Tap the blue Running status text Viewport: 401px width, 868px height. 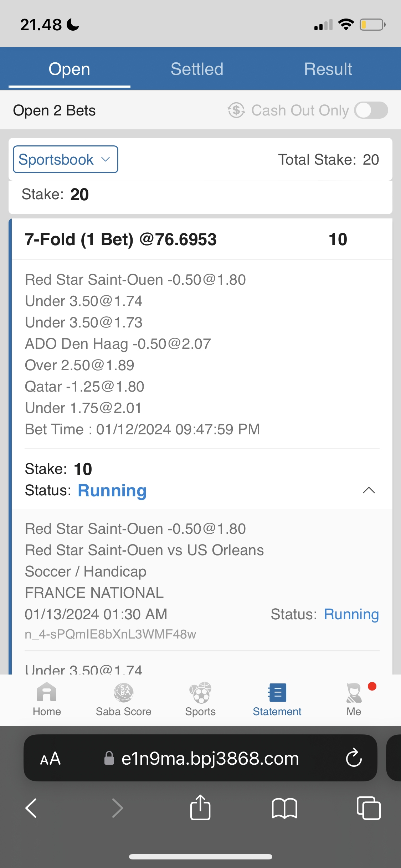tap(112, 490)
